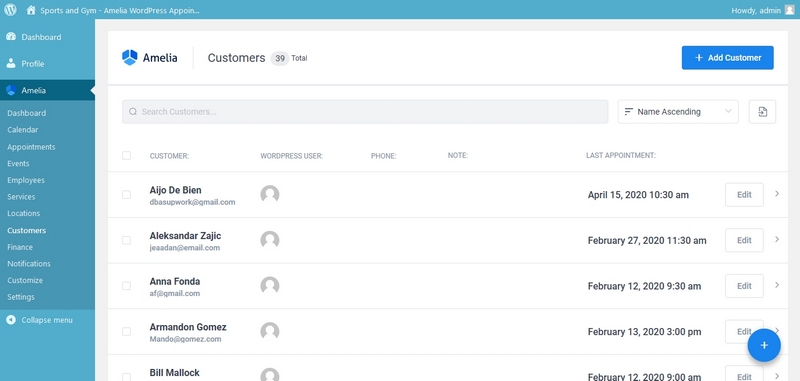Click Aijo De Bien's WordPress user avatar
The height and width of the screenshot is (381, 800).
click(x=270, y=195)
